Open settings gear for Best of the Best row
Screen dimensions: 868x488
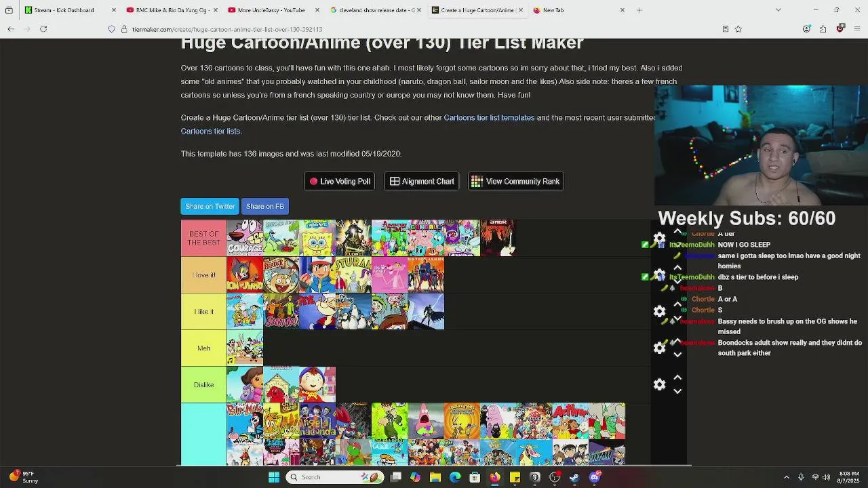pyautogui.click(x=659, y=238)
